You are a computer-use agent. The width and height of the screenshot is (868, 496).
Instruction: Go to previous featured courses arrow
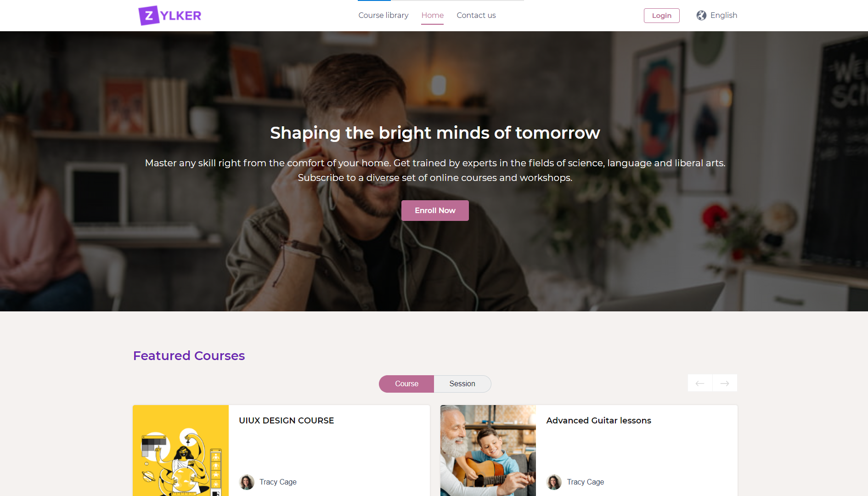tap(700, 383)
